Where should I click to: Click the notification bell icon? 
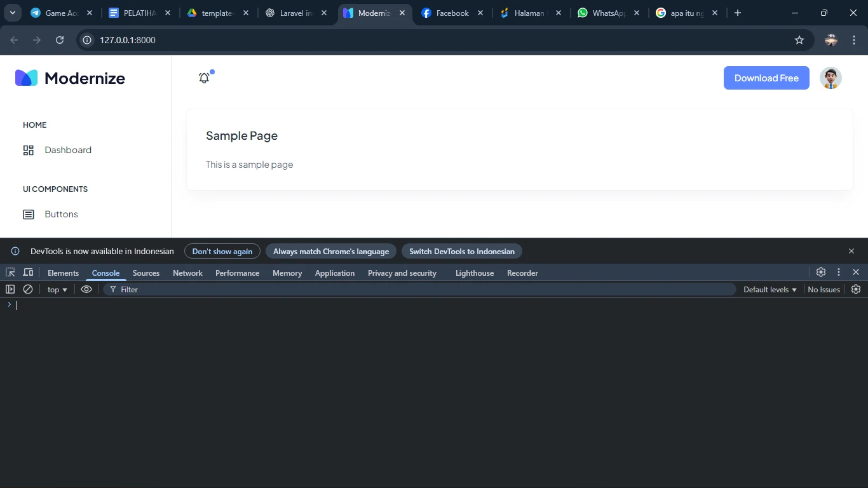[204, 78]
